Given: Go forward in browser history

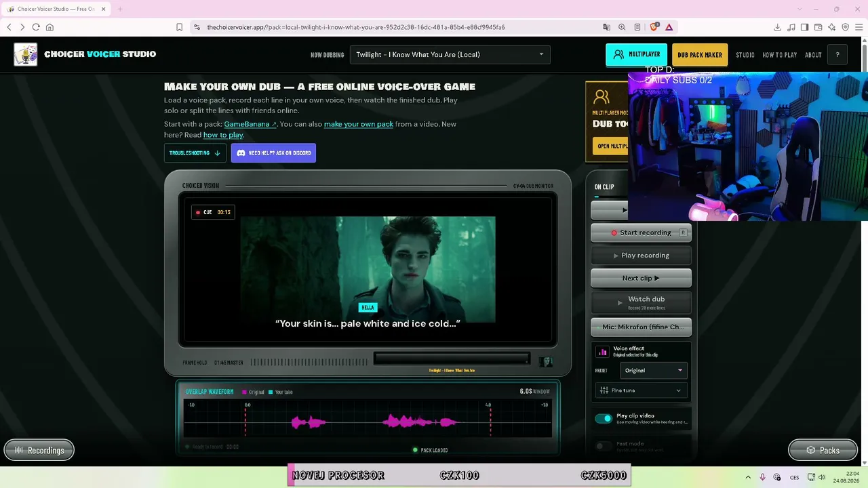Looking at the screenshot, I should pos(22,27).
